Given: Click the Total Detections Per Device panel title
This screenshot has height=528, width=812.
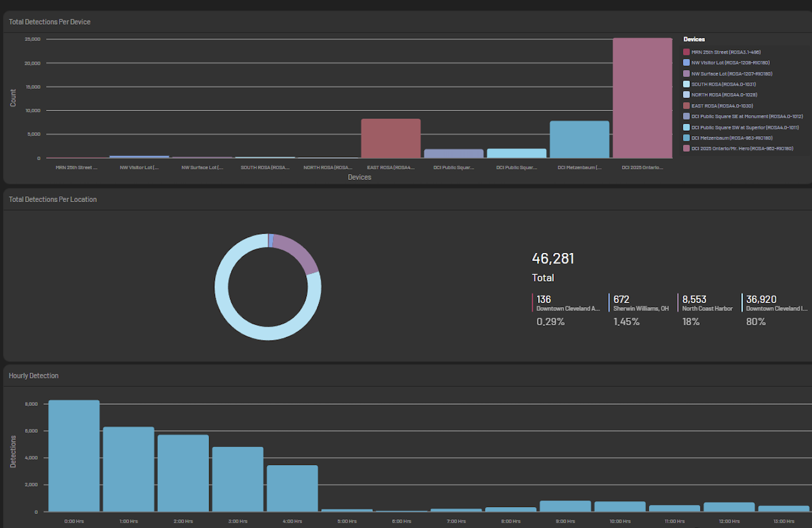Looking at the screenshot, I should (x=50, y=22).
